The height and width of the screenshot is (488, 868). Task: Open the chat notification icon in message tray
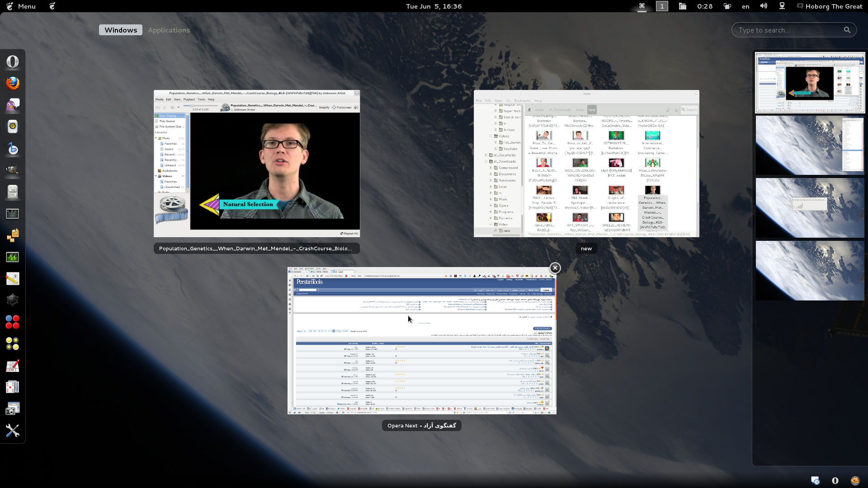[815, 480]
